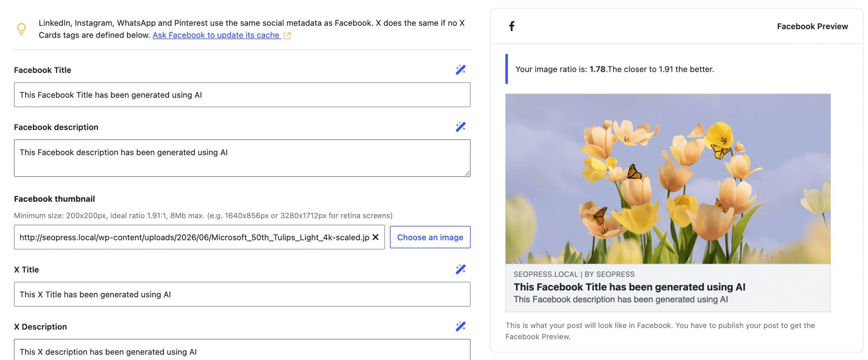Viewport: 868px width, 360px height.
Task: Focus the X Title input field
Action: tap(242, 294)
